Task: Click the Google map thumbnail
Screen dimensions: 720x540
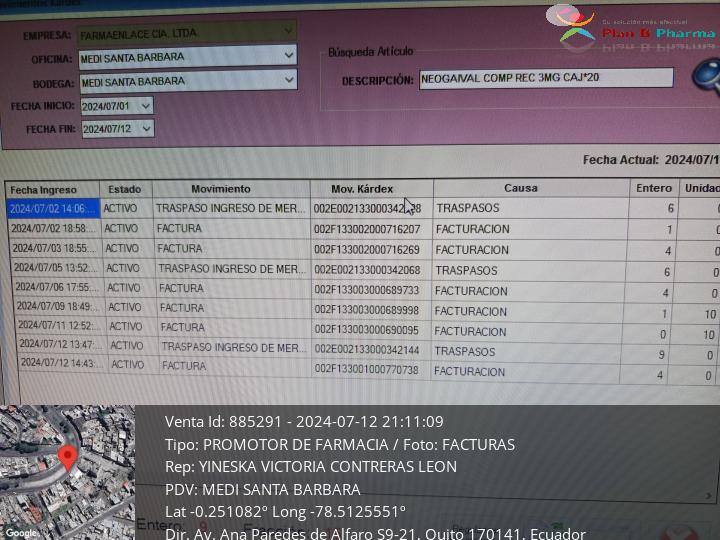Action: pos(68,472)
